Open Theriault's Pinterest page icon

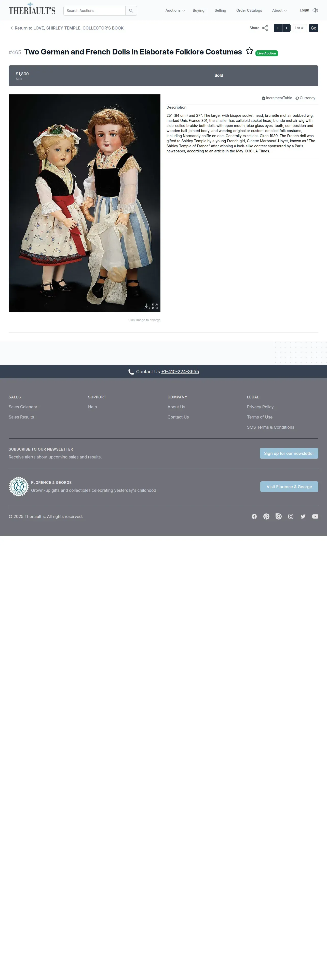(266, 517)
